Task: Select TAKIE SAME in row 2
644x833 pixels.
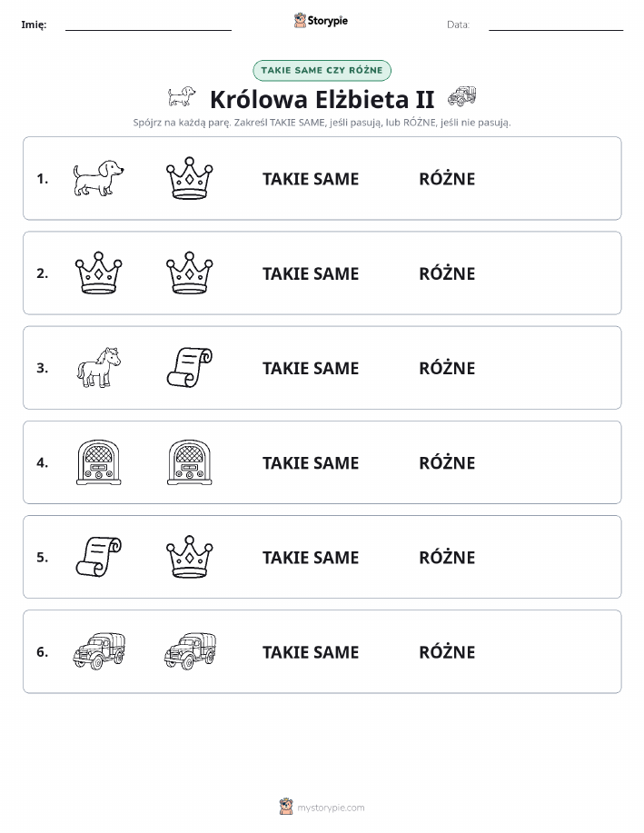Action: (311, 273)
